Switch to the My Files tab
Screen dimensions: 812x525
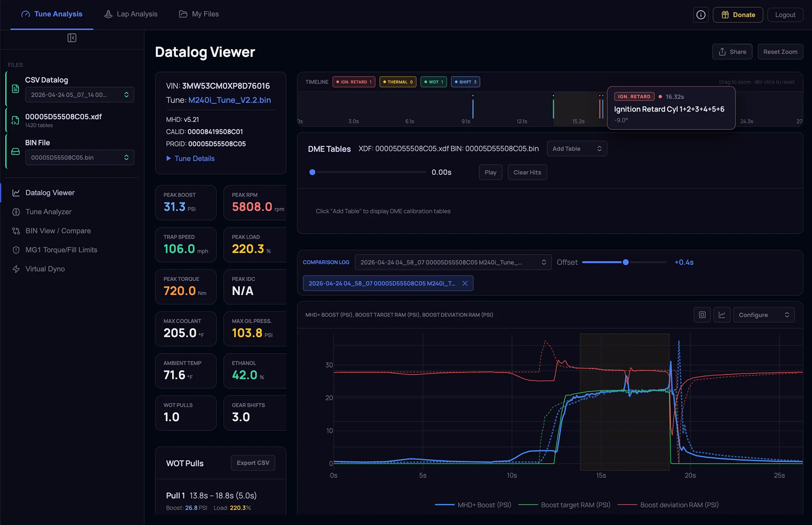pos(199,14)
